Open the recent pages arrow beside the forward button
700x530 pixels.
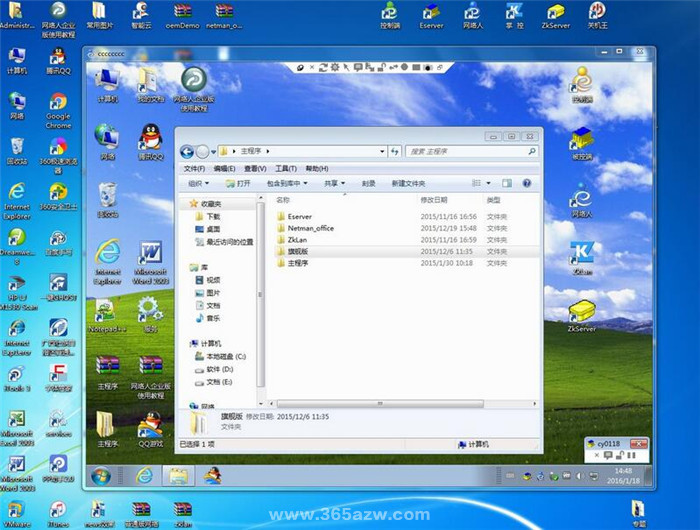point(213,152)
